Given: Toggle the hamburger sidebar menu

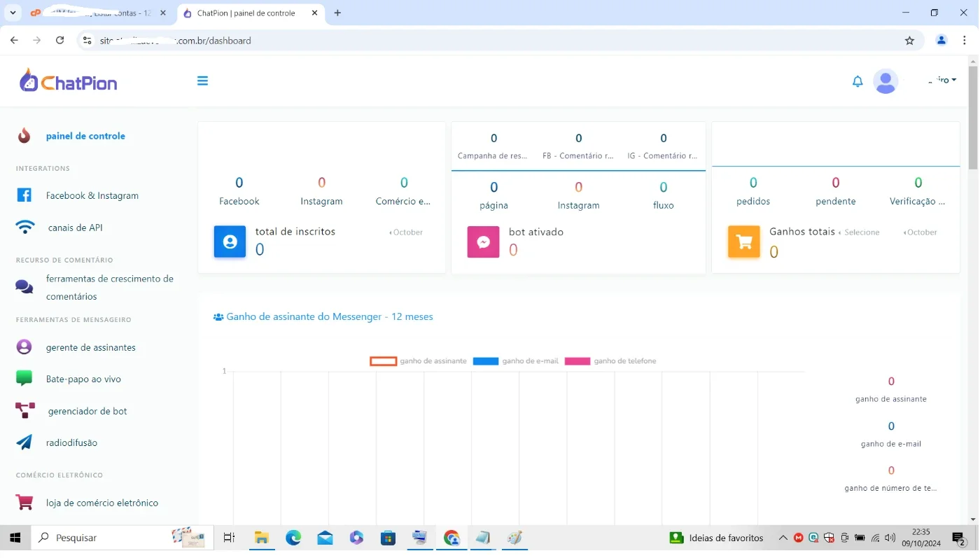Looking at the screenshot, I should coord(202,81).
